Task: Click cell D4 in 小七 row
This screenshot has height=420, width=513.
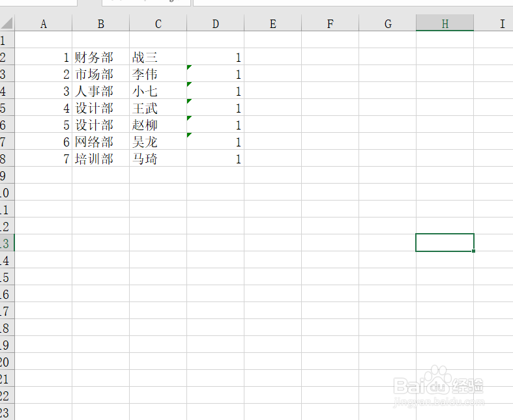Action: (215, 91)
